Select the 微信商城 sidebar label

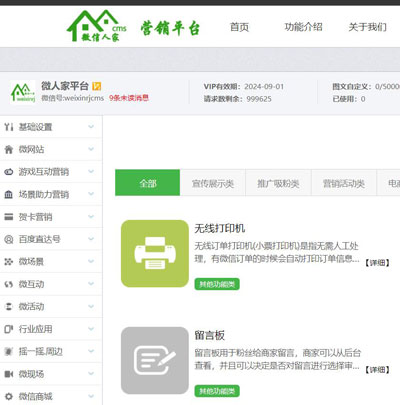(35, 396)
